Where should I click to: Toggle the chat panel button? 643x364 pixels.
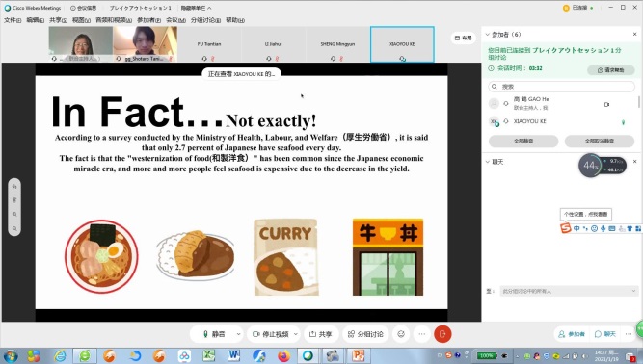(605, 334)
